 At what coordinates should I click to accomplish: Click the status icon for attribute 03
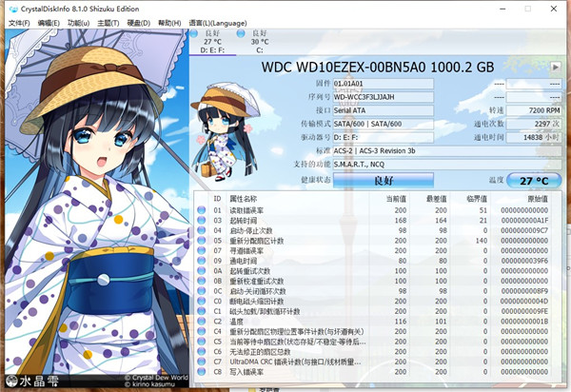(x=202, y=221)
